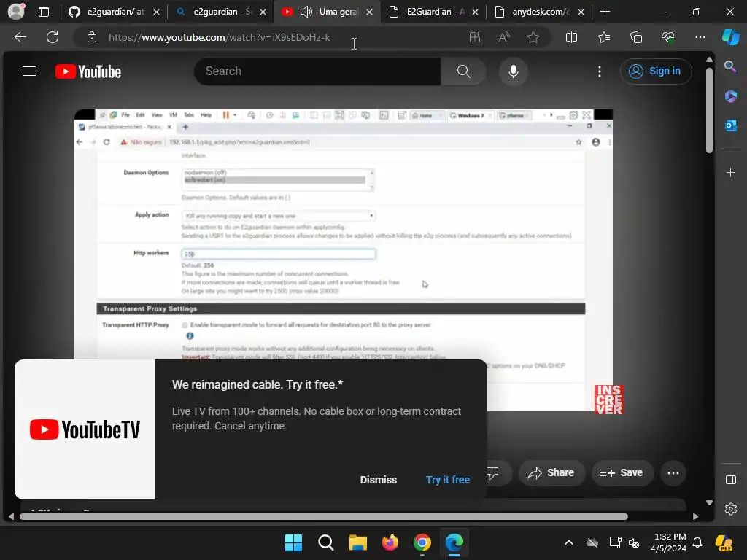Open Edge Settings and more menu
Viewport: 747px width, 560px height.
700,37
